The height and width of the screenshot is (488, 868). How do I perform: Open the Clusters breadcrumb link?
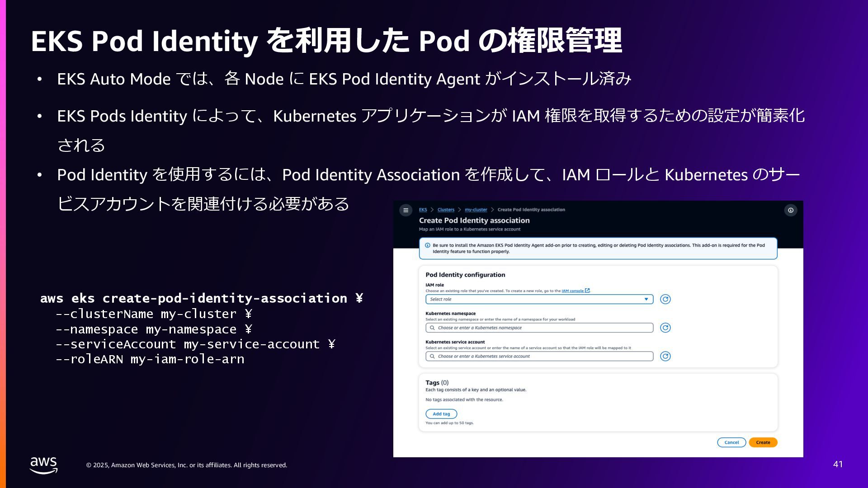[x=446, y=210]
